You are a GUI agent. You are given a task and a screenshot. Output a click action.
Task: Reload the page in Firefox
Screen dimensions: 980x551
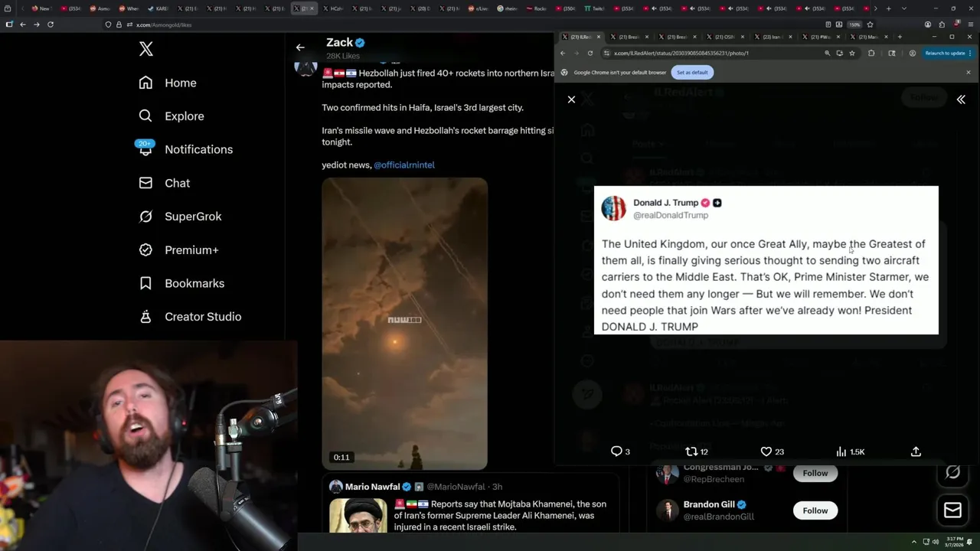[x=51, y=24]
